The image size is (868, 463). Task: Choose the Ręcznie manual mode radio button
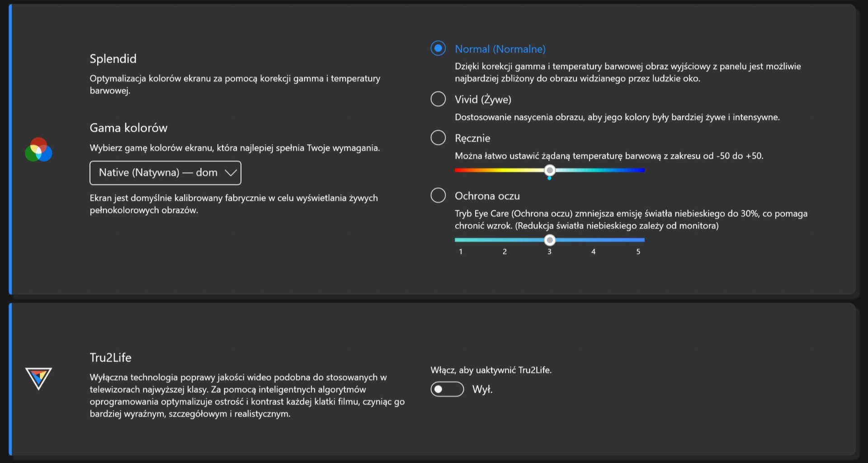(438, 137)
